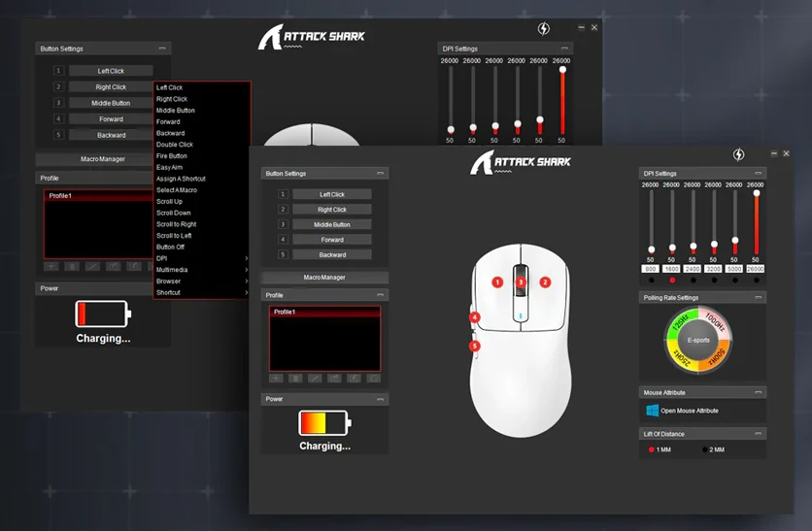Select marker 2 on the mouse image
Screen dimensions: 812x531
545,282
